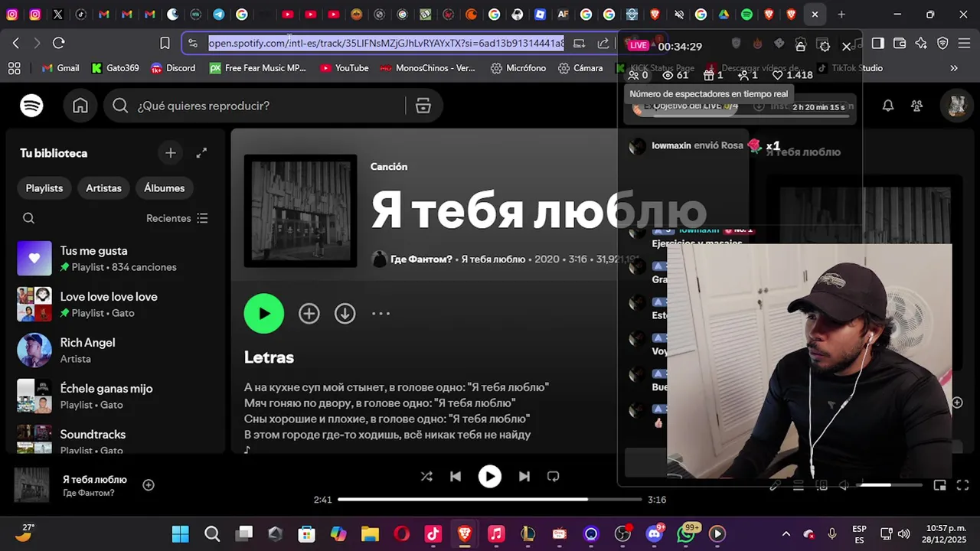
Task: Go to Spotify Home
Action: [80, 106]
